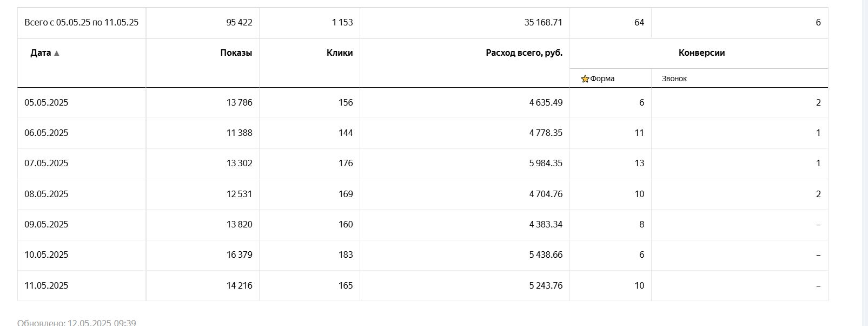Select the 06.05.2025 date cell
The height and width of the screenshot is (326, 868).
click(47, 133)
